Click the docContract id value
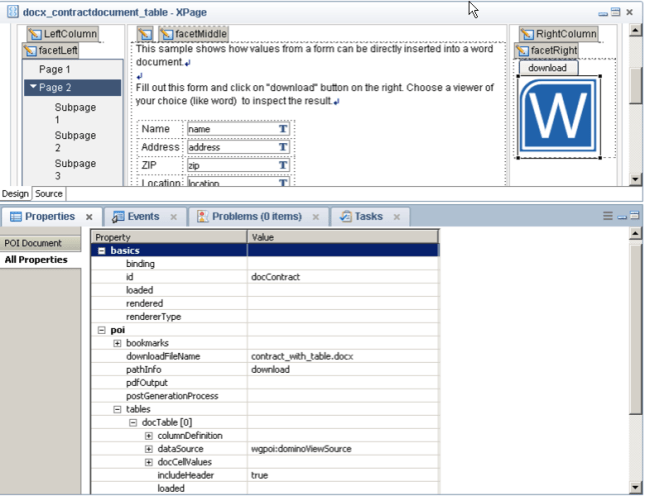Screen dimensions: 645x496 (x=275, y=277)
